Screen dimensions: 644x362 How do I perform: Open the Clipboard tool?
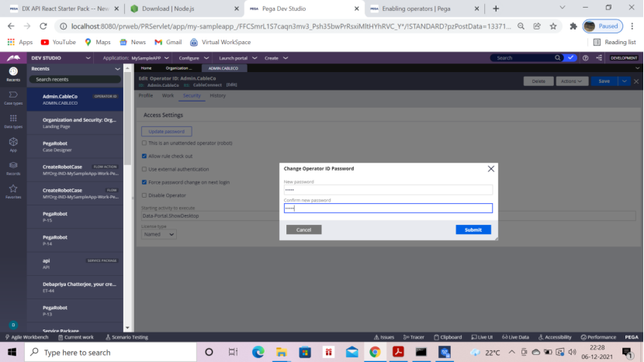[448, 337]
